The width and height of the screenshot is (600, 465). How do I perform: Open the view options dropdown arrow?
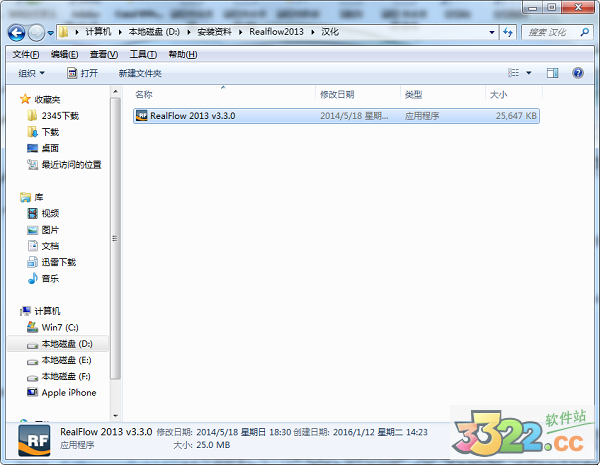pyautogui.click(x=529, y=73)
